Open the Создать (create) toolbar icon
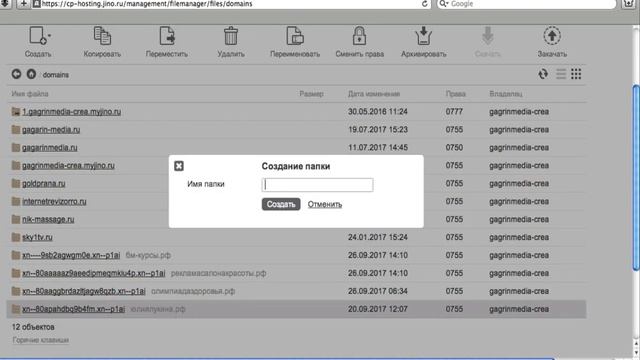This screenshot has width=640, height=360. 39,36
